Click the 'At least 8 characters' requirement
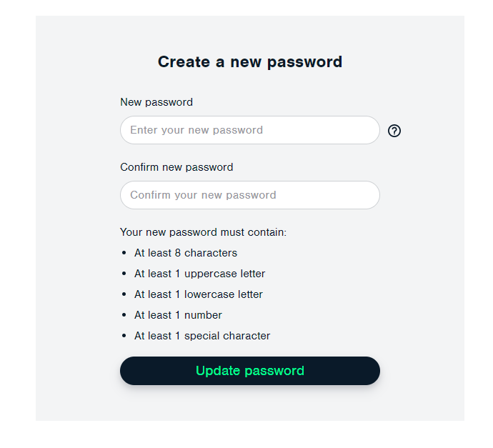Screen dimensions: 493x448 185,253
